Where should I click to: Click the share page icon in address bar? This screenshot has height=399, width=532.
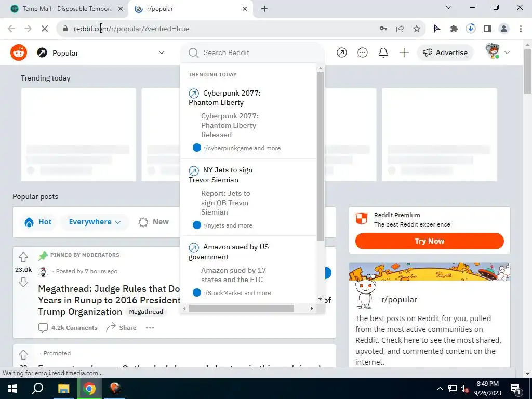coord(400,29)
